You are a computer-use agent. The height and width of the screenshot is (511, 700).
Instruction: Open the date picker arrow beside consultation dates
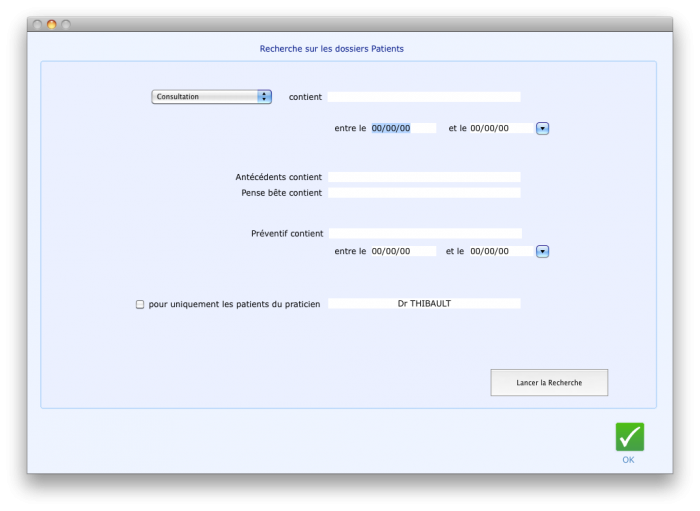[542, 129]
